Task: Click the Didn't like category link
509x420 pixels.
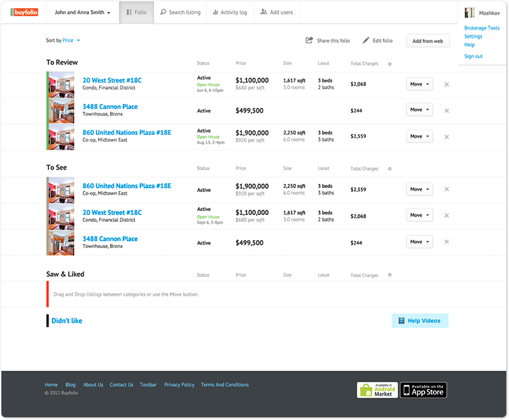Action: coord(67,321)
